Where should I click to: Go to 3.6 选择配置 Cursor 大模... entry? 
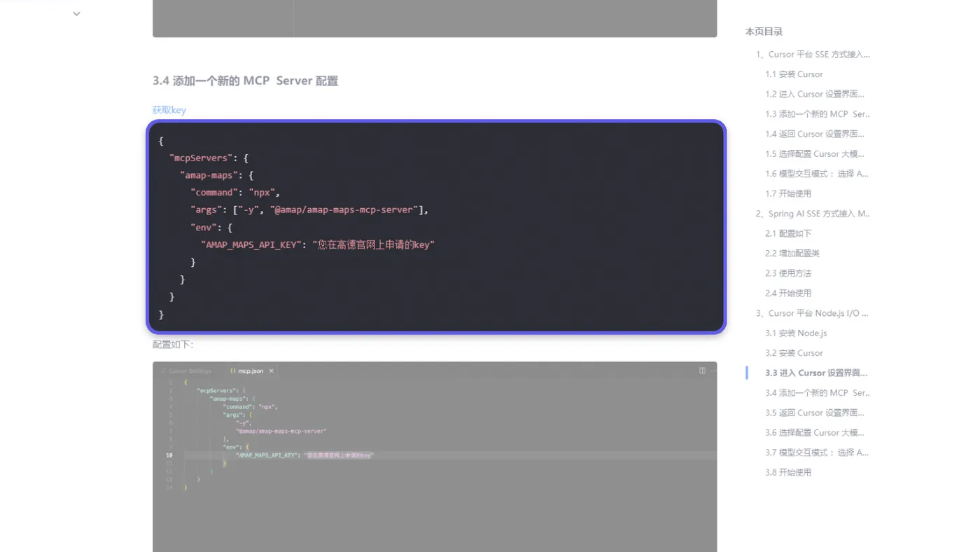814,433
